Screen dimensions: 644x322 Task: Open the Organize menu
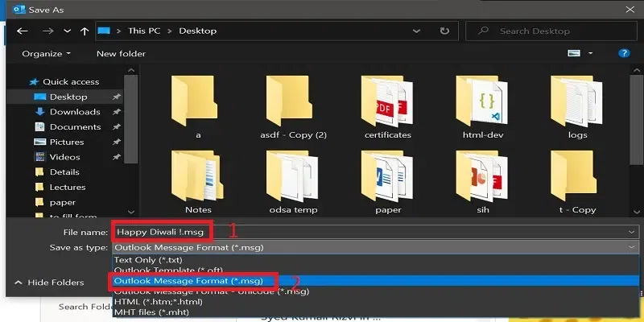click(47, 54)
